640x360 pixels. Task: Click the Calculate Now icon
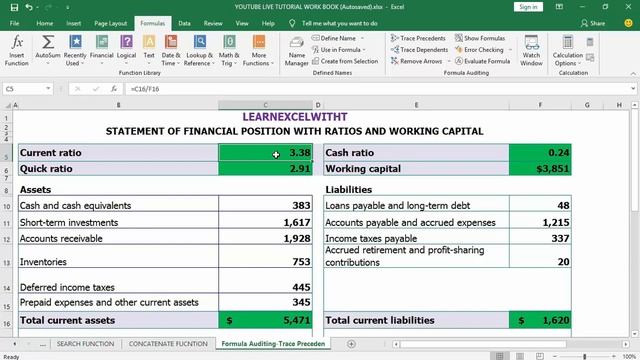[590, 42]
